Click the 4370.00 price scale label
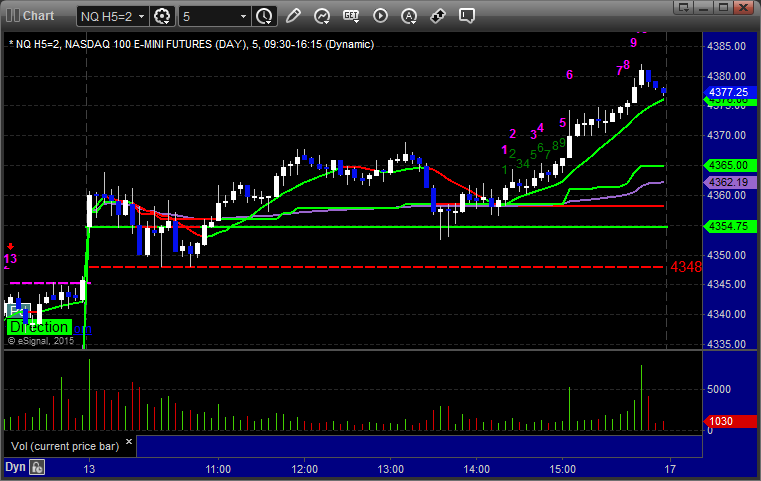The image size is (761, 481). [727, 135]
